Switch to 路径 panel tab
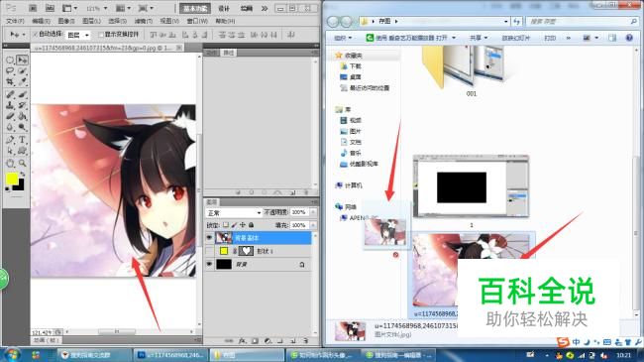644x362 pixels. point(228,53)
